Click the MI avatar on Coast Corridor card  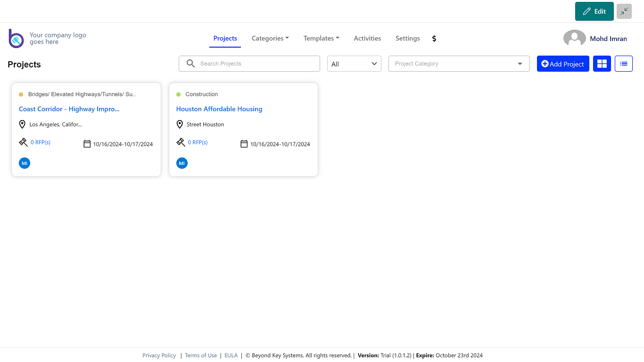[x=25, y=163]
